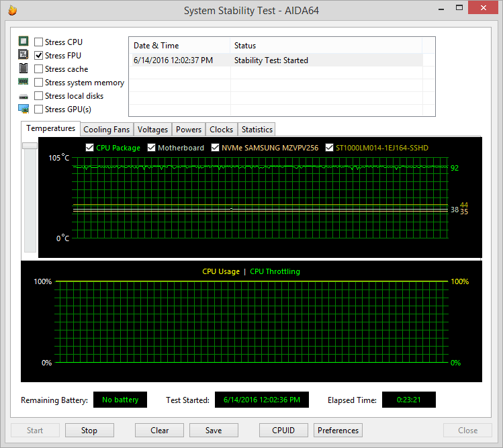Enable the Stress cache checkbox

pos(38,69)
